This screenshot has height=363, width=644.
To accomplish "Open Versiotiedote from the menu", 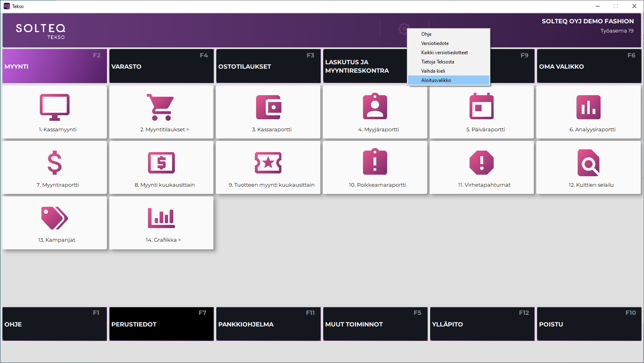I will (x=435, y=43).
